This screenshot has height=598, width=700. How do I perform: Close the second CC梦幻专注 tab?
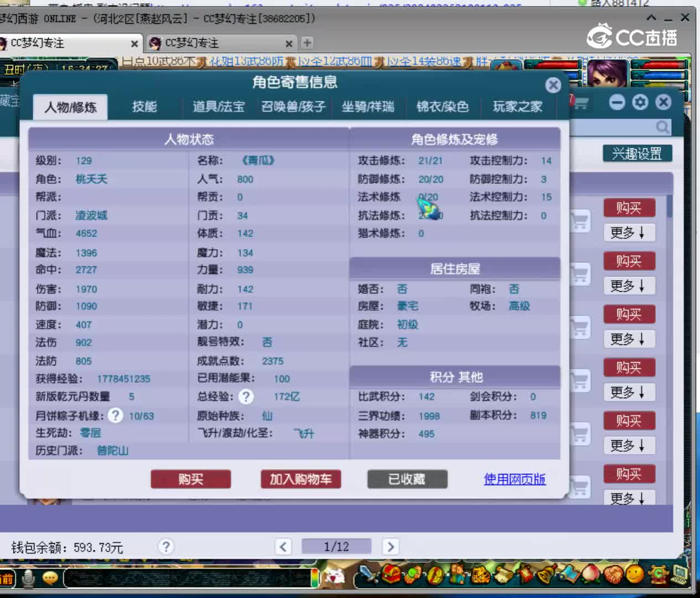click(x=289, y=43)
